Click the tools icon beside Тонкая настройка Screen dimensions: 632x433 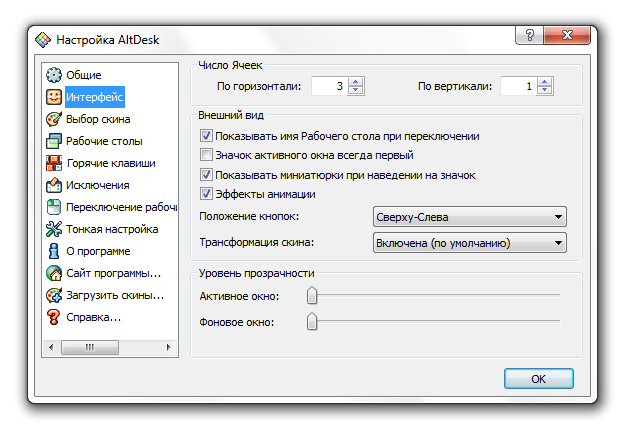(54, 229)
